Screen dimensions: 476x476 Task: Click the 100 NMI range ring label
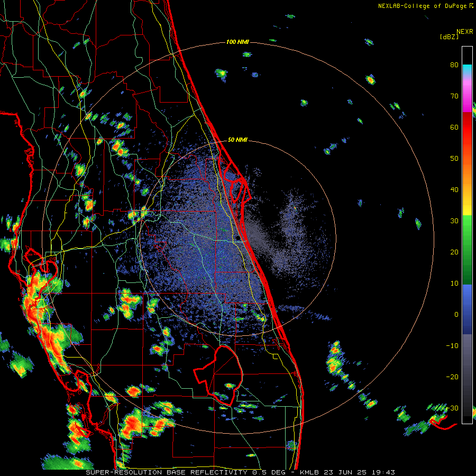click(x=237, y=42)
